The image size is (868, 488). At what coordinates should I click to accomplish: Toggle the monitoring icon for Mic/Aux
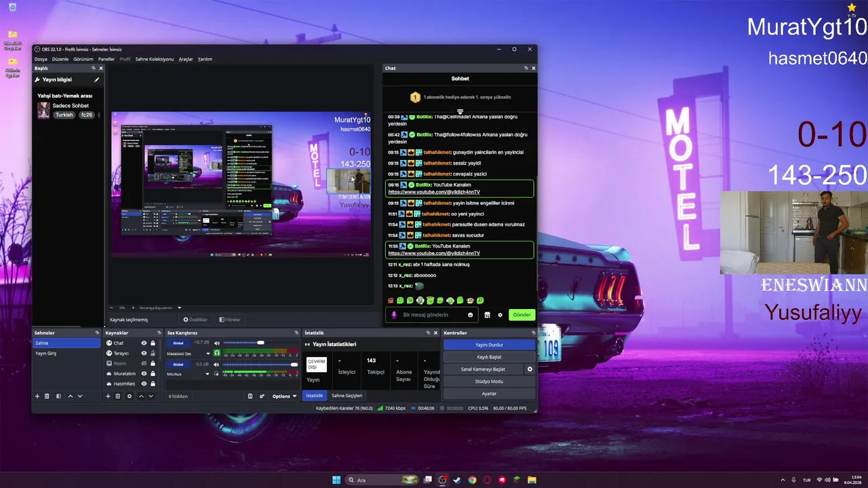tap(217, 374)
